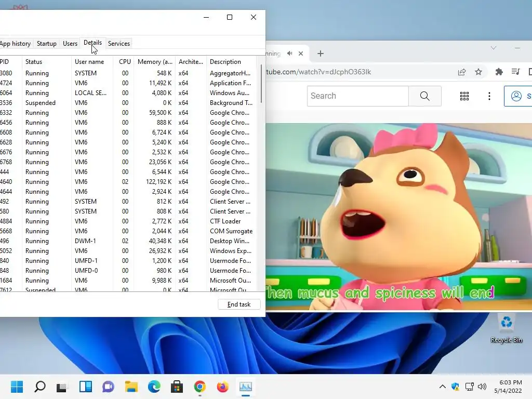This screenshot has width=532, height=399.
Task: Select CTF Loader process row
Action: click(128, 221)
